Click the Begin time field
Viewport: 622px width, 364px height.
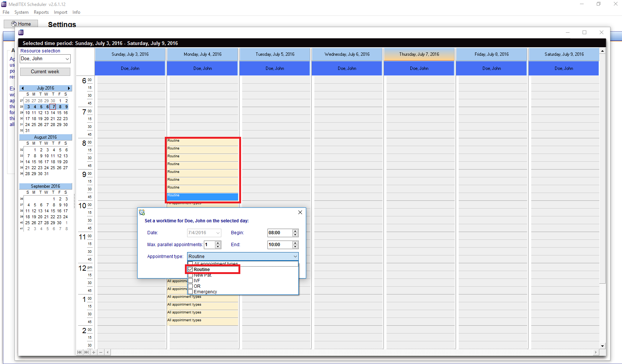tap(280, 233)
